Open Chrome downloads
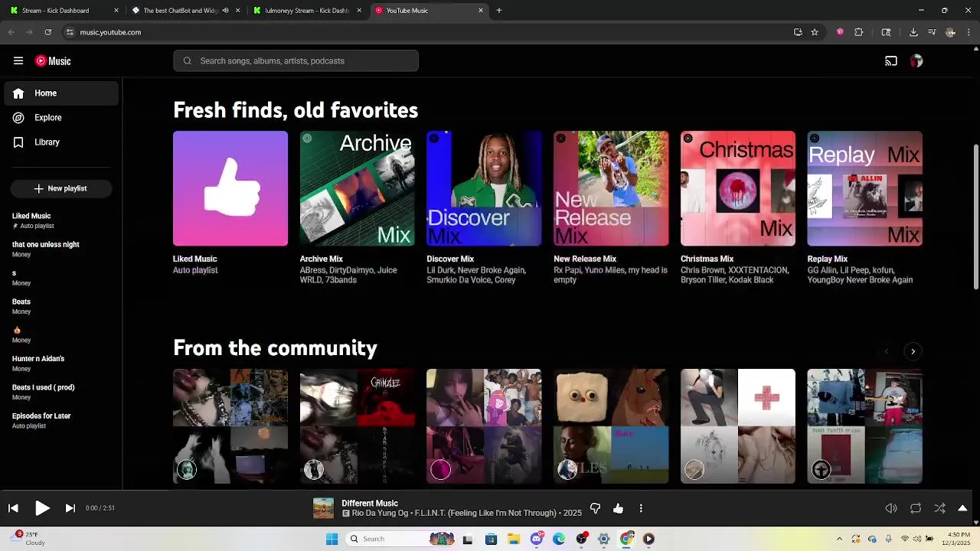 click(x=913, y=32)
